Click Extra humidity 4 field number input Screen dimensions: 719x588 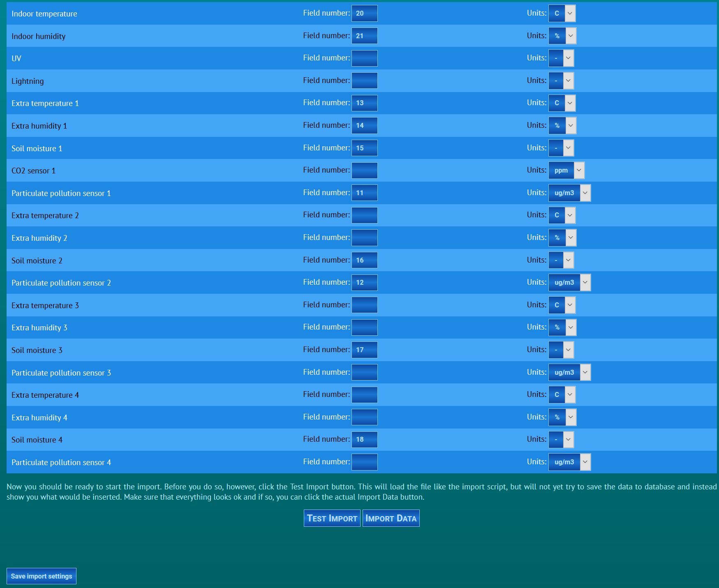tap(365, 417)
